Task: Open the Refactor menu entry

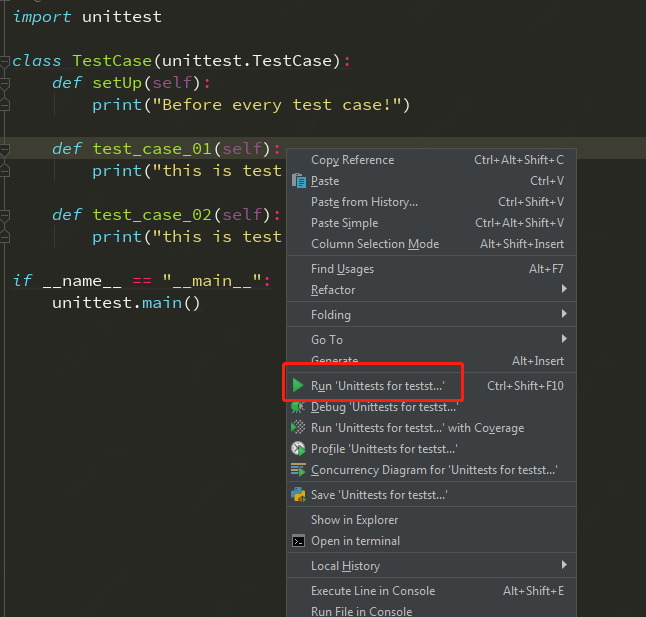Action: tap(431, 290)
